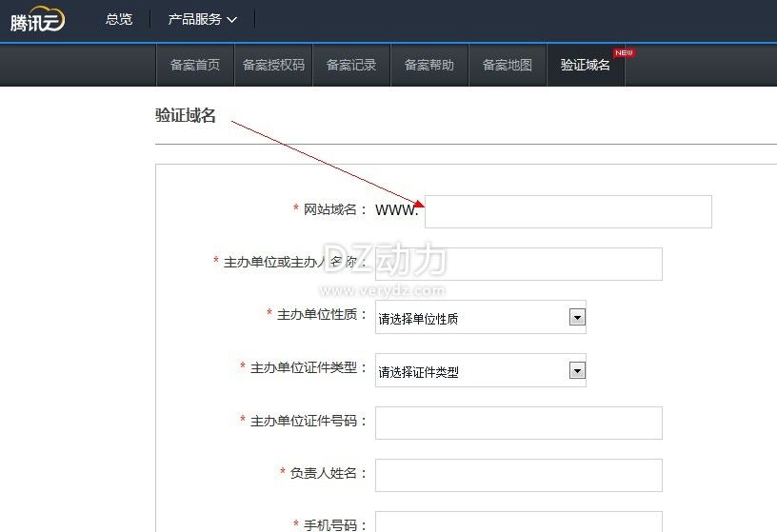Click the arrow button of 请选择证件类型
This screenshot has height=532, width=777.
pos(576,371)
